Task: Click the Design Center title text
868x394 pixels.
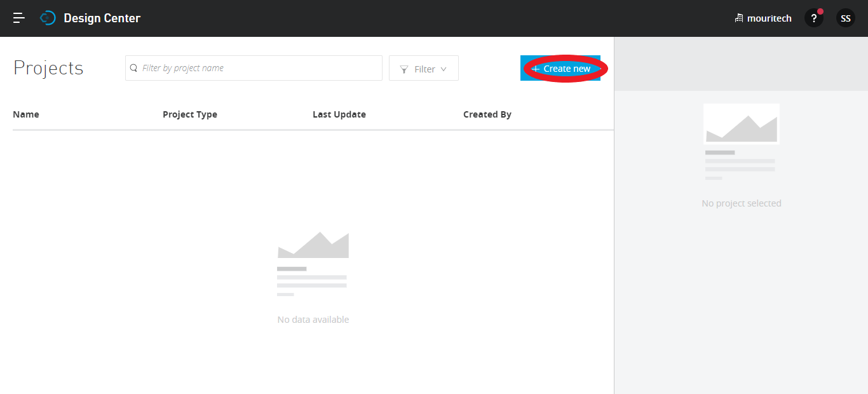Action: pos(102,18)
